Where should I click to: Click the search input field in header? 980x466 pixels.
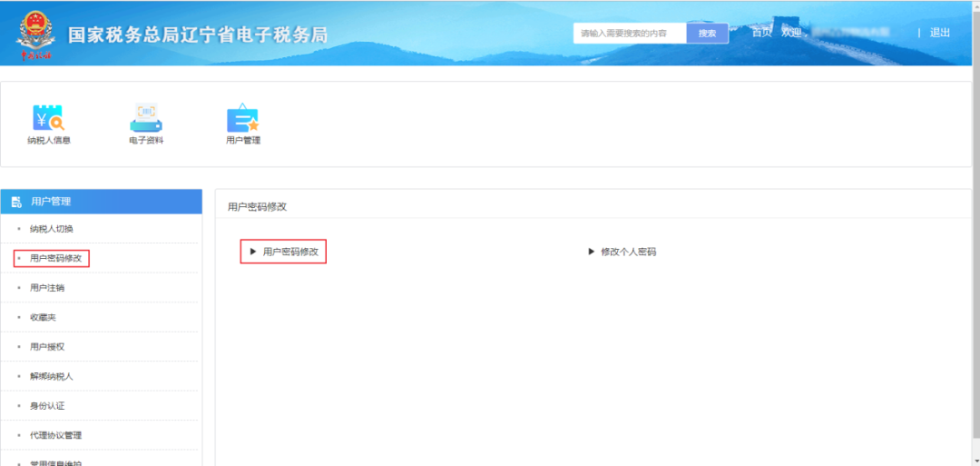click(x=630, y=34)
